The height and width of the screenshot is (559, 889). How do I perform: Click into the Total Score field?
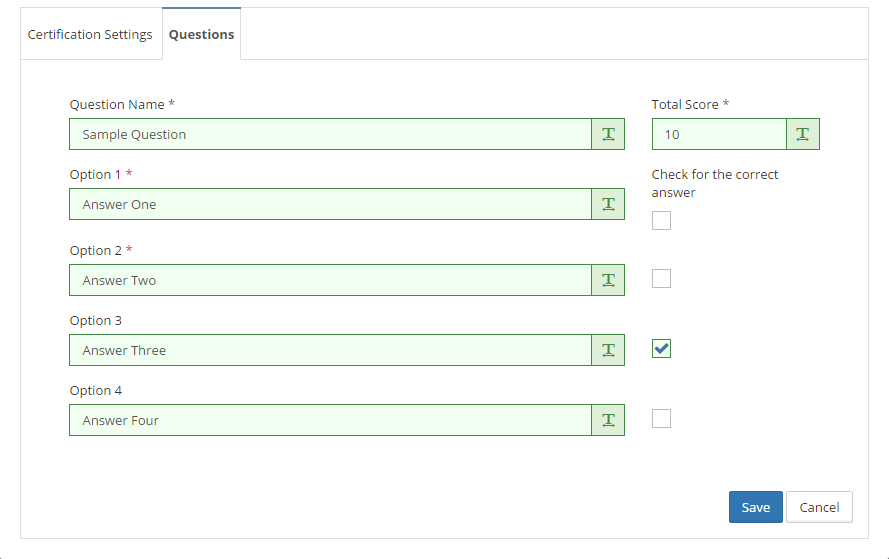tap(718, 134)
